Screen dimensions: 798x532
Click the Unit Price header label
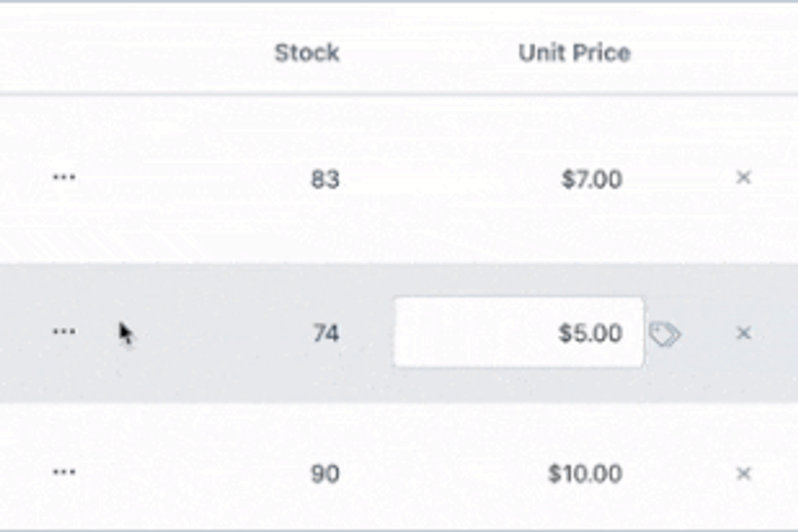[x=574, y=53]
